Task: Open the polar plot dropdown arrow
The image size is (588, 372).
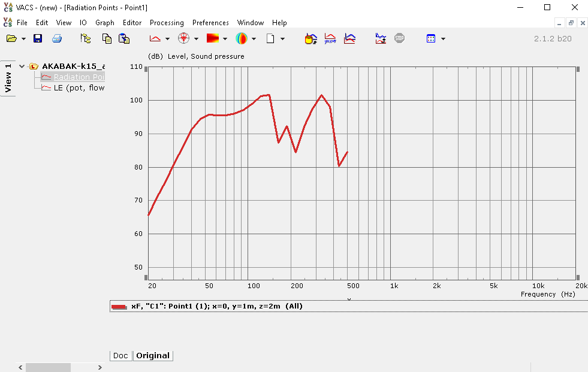Action: 196,39
